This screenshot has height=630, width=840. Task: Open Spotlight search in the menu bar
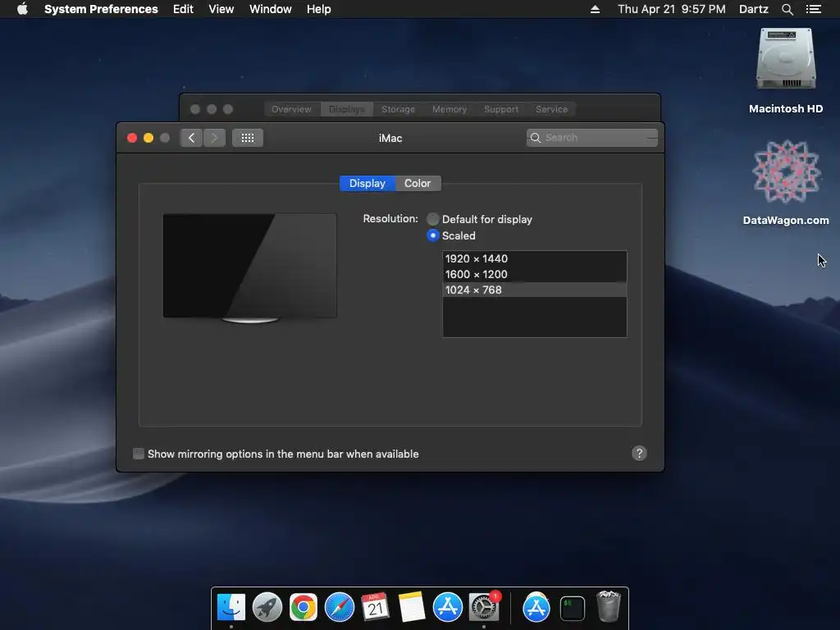(x=787, y=9)
